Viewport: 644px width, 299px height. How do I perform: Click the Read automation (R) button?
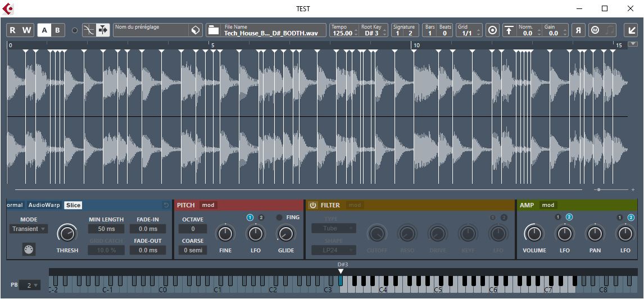point(13,30)
